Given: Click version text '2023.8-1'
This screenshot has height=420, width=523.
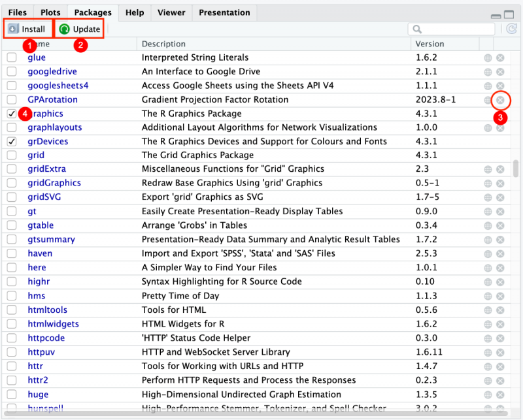Looking at the screenshot, I should coord(435,100).
